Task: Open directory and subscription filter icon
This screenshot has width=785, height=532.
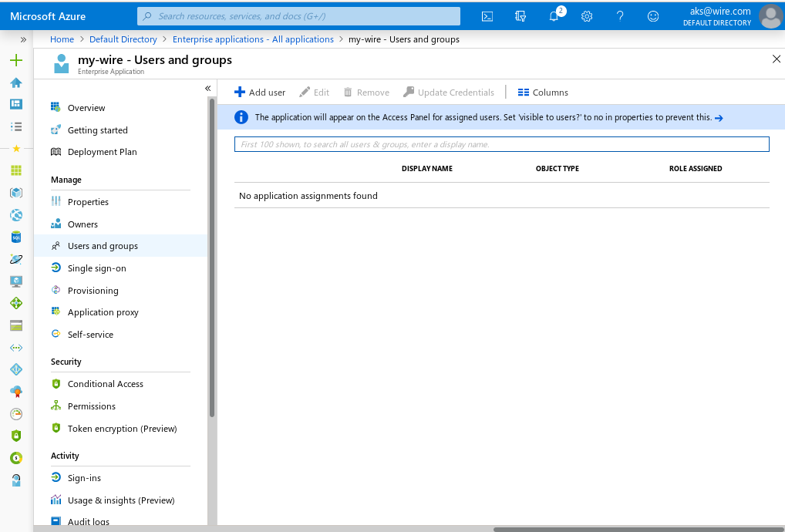Action: pos(521,16)
